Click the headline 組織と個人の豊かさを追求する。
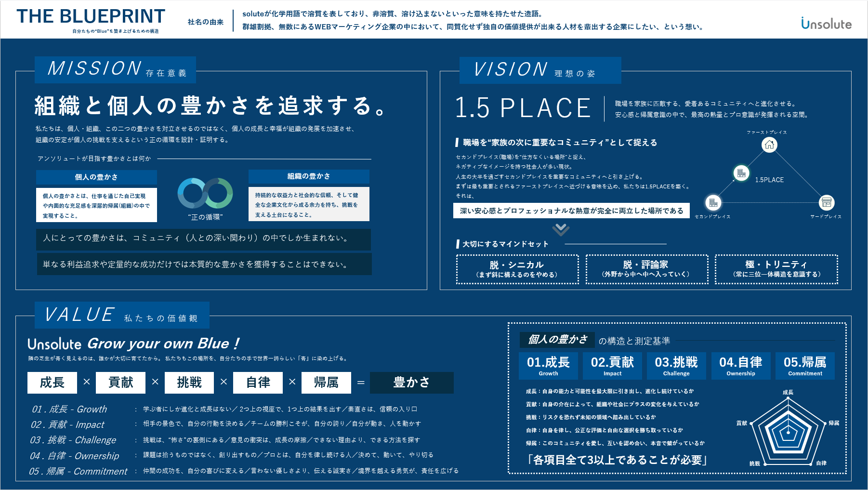Viewport: 868px width, 490px height. [x=210, y=106]
